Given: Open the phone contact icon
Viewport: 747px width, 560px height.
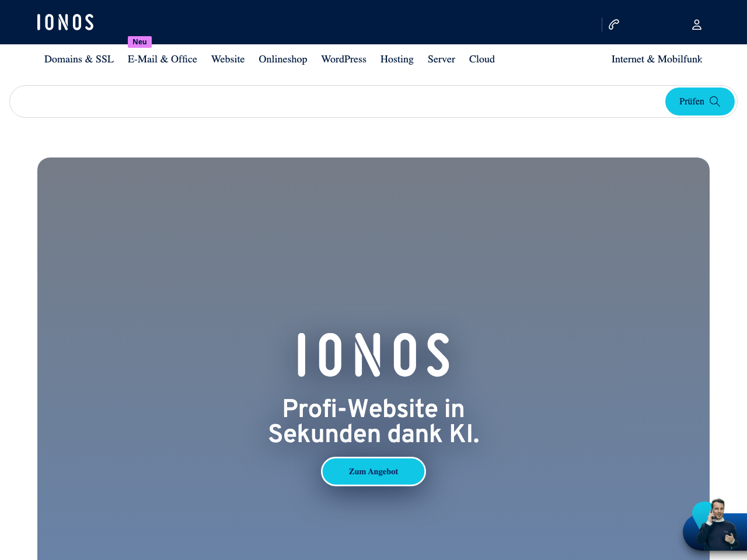Looking at the screenshot, I should coord(613,23).
